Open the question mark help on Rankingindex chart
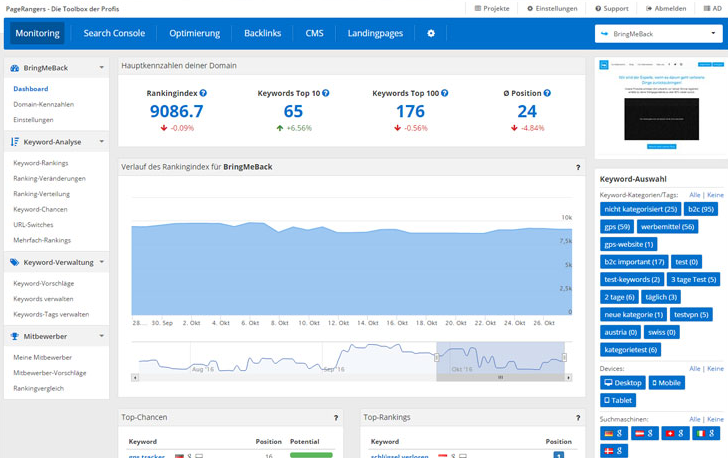The image size is (728, 458). point(577,167)
